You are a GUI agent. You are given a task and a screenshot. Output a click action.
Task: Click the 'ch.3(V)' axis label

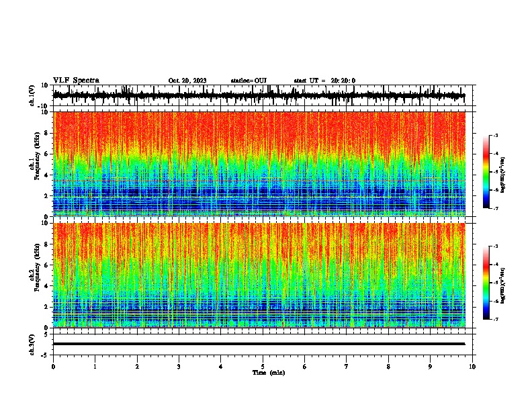[x=32, y=345]
